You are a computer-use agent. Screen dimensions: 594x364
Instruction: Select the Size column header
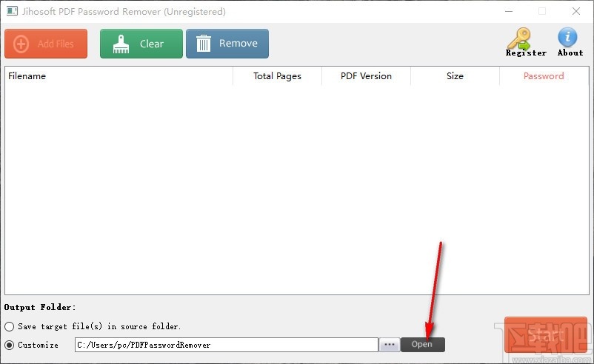455,76
